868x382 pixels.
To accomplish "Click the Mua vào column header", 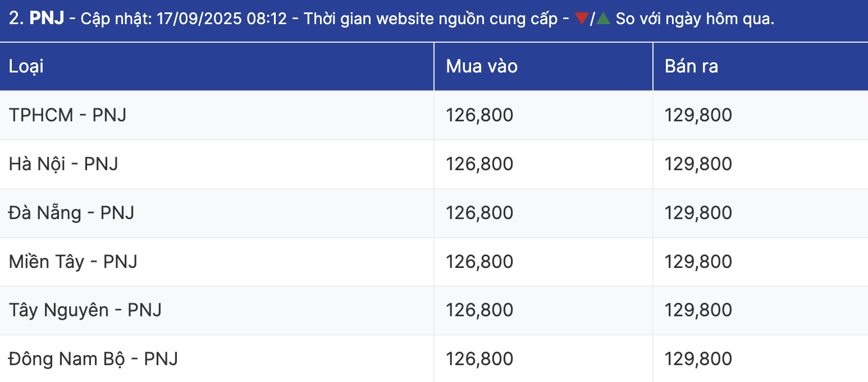I will 482,66.
